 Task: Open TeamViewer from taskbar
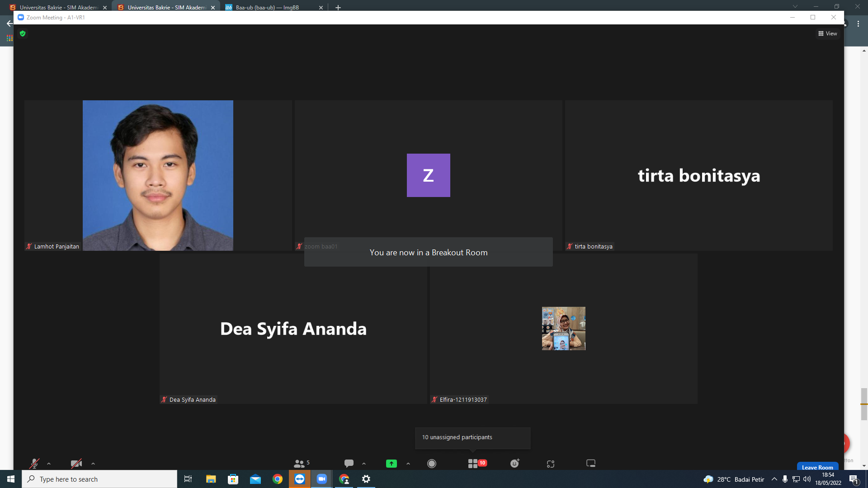pos(300,479)
